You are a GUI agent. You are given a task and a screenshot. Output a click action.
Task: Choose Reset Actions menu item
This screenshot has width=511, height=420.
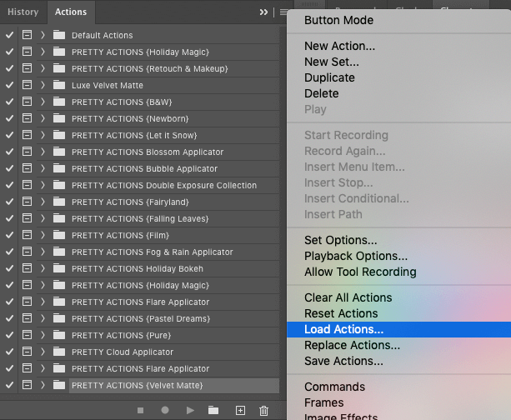click(x=399, y=313)
